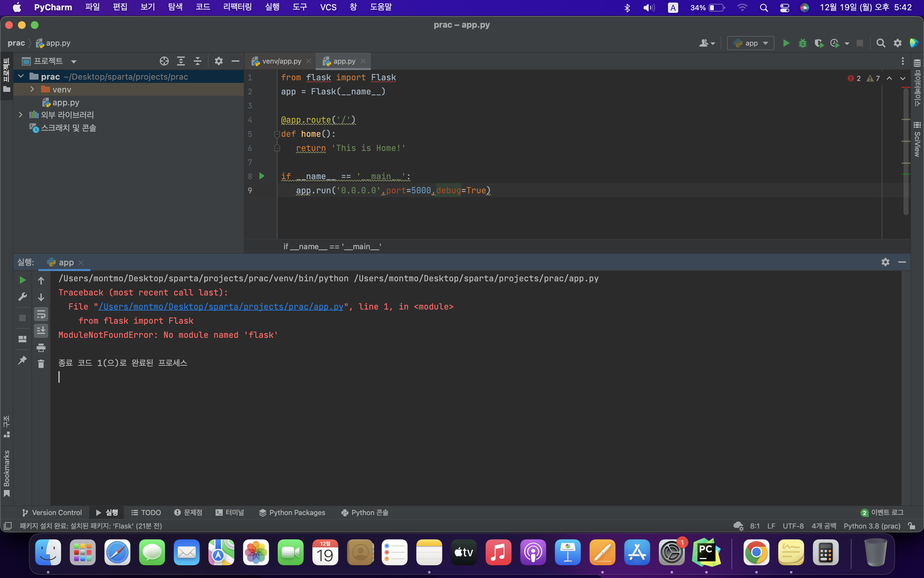Clear run console with trash icon
Image resolution: width=924 pixels, height=578 pixels.
(41, 364)
